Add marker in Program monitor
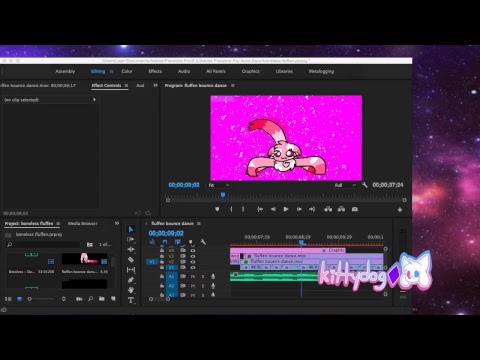 tap(217, 209)
